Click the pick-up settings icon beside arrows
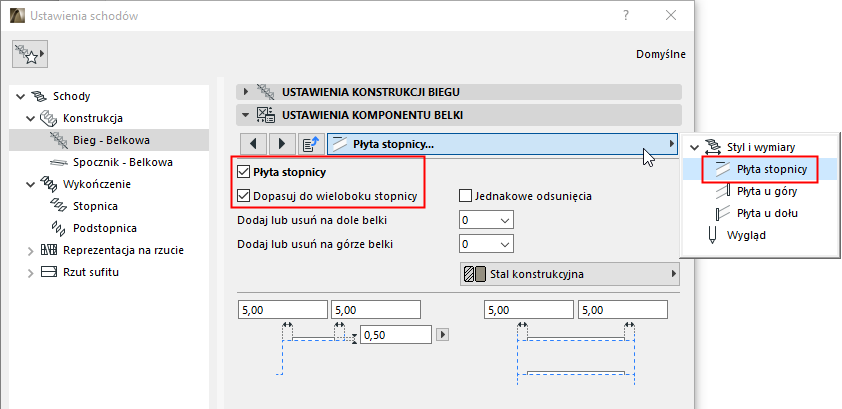842x409 pixels. pos(311,144)
